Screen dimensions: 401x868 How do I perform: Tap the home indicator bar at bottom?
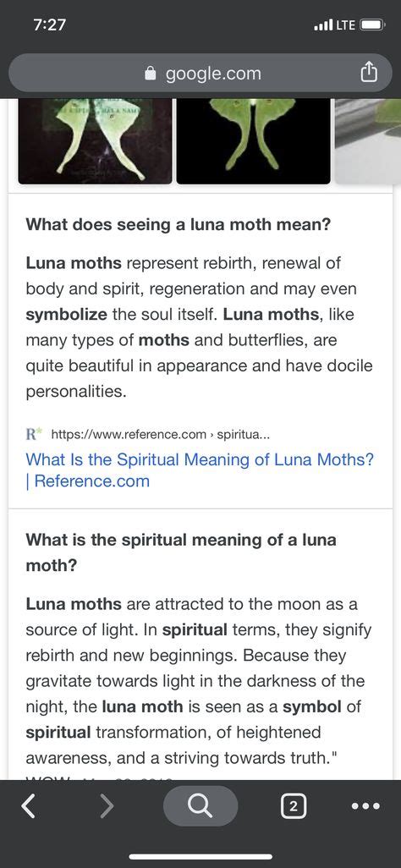(200, 857)
